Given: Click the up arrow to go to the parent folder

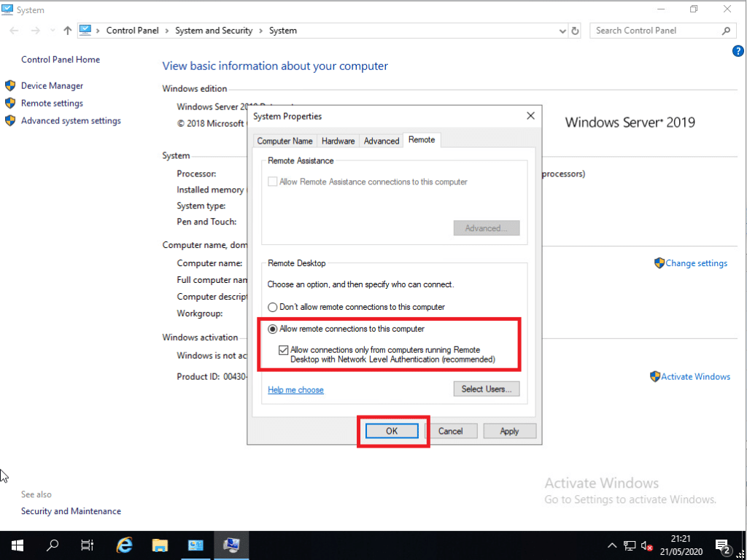Looking at the screenshot, I should click(x=68, y=31).
